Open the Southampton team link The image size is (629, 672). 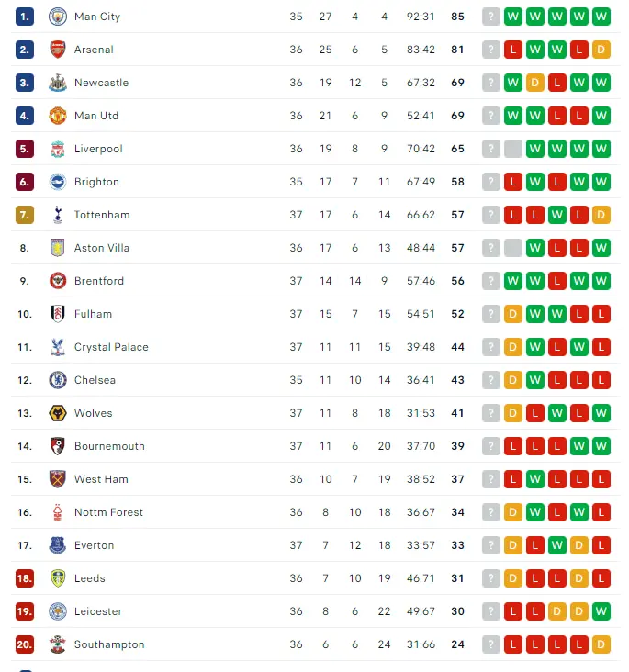[x=109, y=644]
